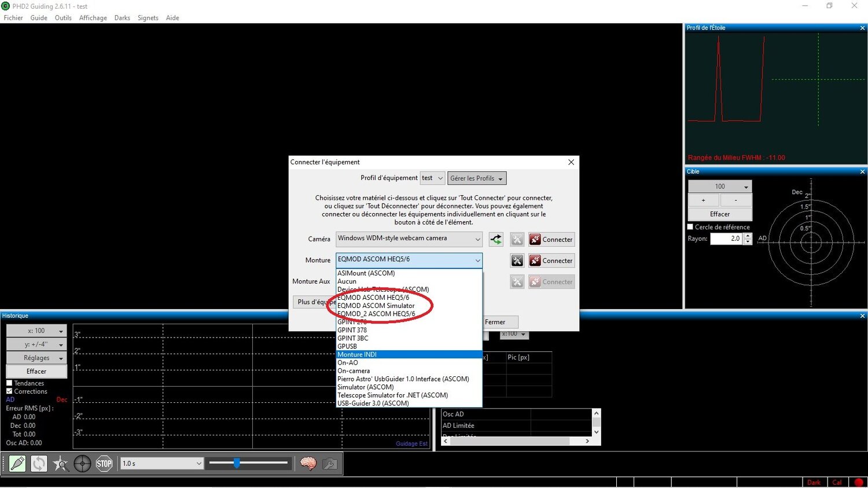Close the Cible panel
868x488 pixels.
862,171
